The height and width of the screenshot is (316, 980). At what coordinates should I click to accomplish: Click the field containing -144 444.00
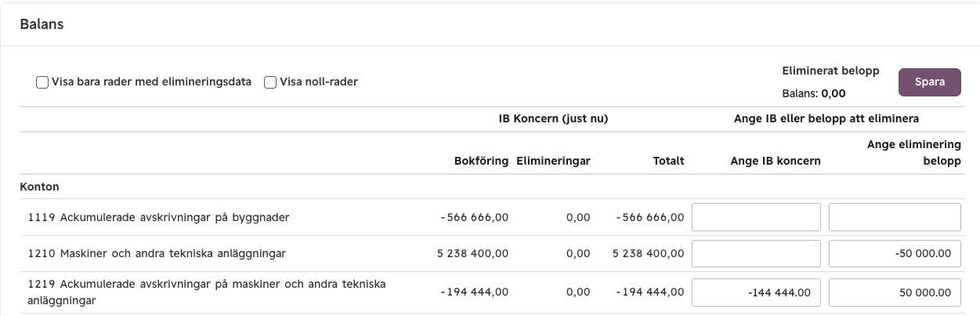(x=756, y=292)
